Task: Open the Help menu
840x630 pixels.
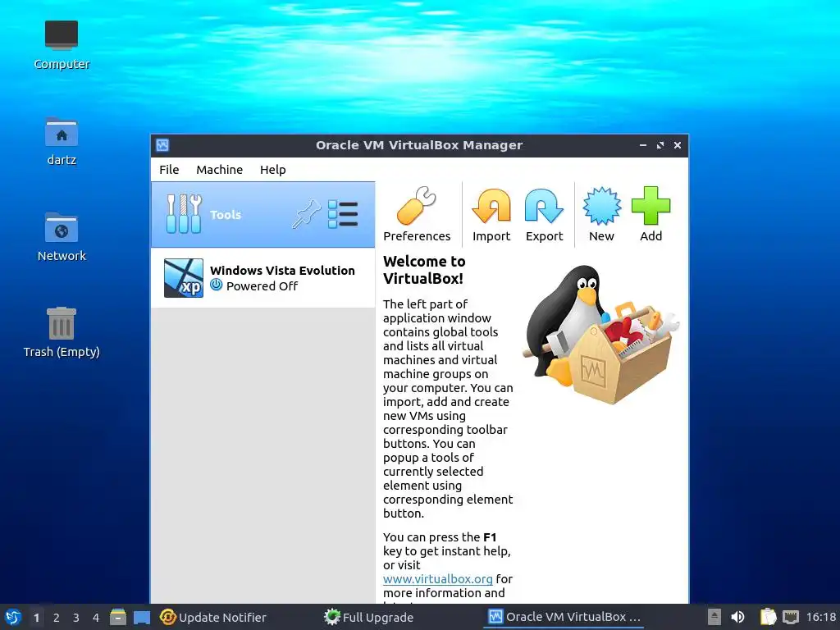Action: pyautogui.click(x=272, y=170)
